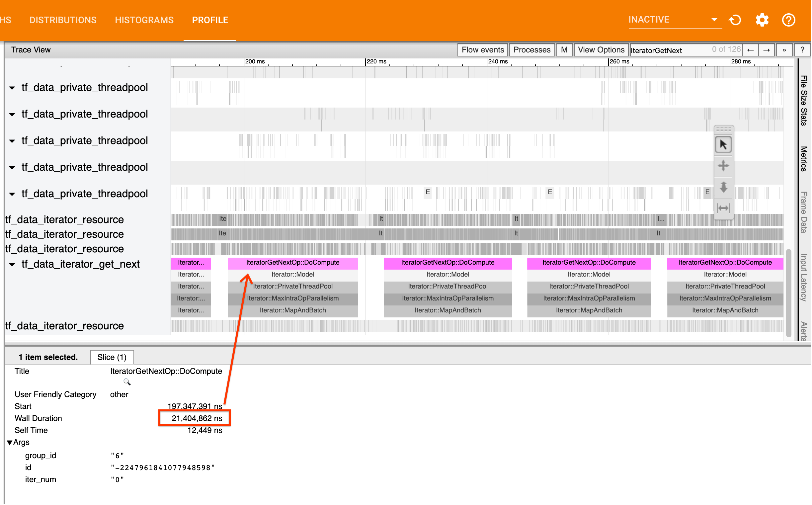Viewport: 812px width, 505px height.
Task: Toggle the Processes visibility panel
Action: pyautogui.click(x=531, y=50)
